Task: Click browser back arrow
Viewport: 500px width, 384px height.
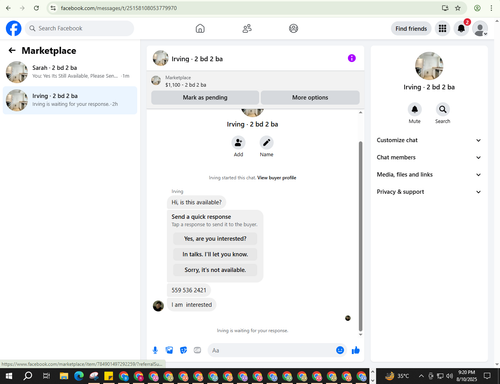Action: pos(8,8)
